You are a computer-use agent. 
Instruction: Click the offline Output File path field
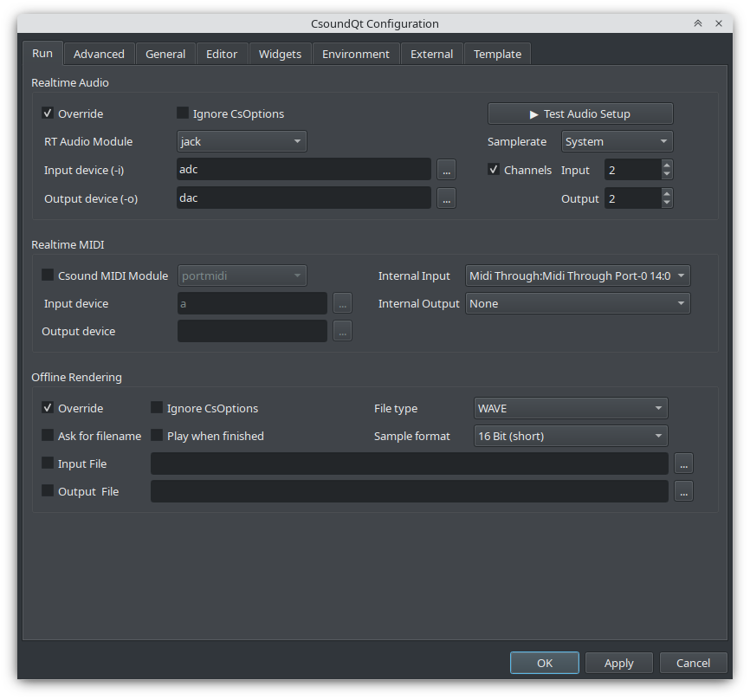point(410,491)
